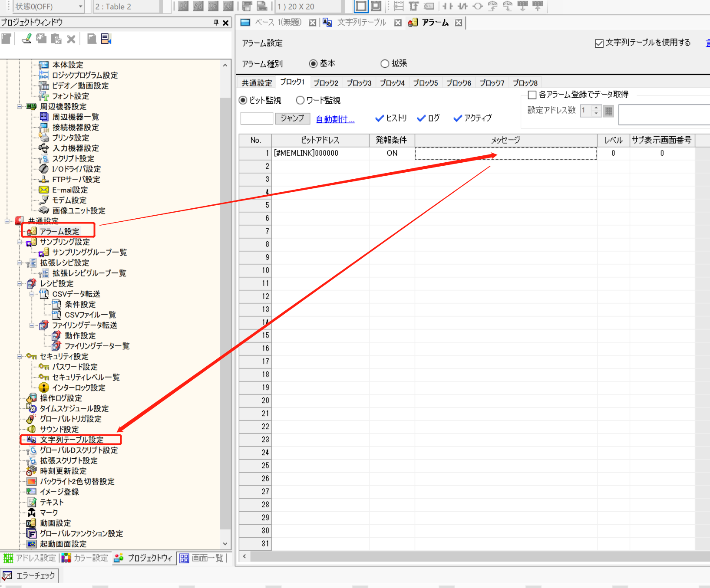Enable 各アラーム登録でデータ取得 checkbox
710x588 pixels.
pos(532,95)
